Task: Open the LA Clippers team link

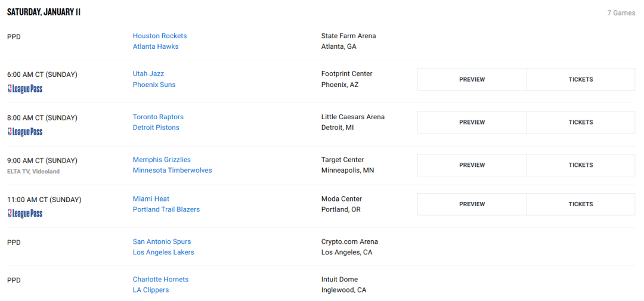Action: [151, 290]
